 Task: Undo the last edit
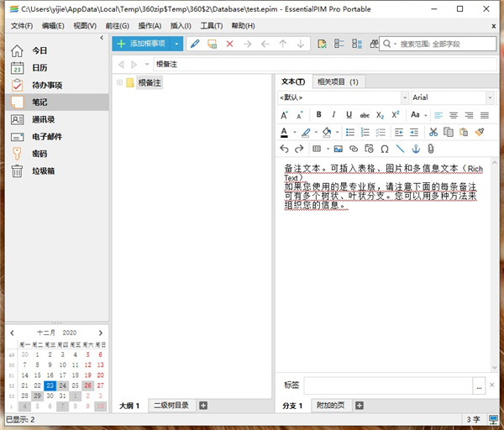pos(284,149)
